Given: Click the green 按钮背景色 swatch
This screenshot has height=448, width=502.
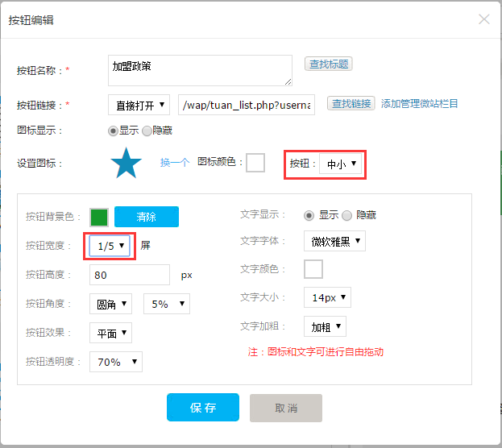Looking at the screenshot, I should click(x=99, y=218).
